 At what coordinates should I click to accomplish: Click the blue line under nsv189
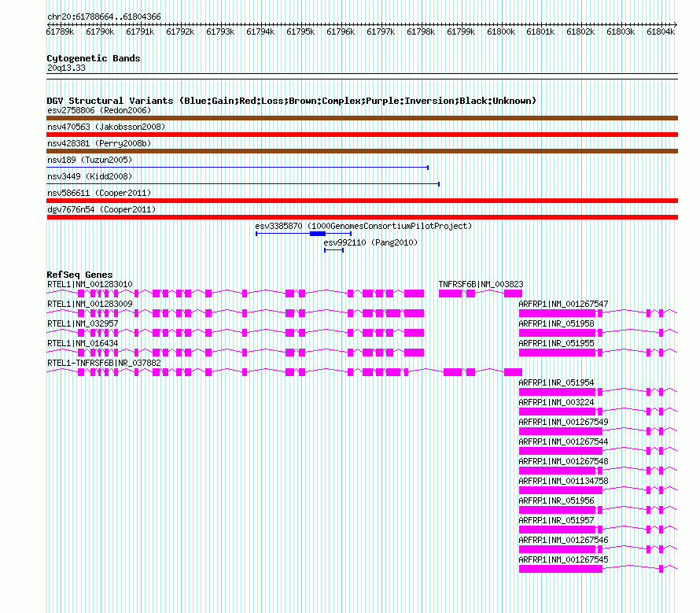tap(238, 168)
